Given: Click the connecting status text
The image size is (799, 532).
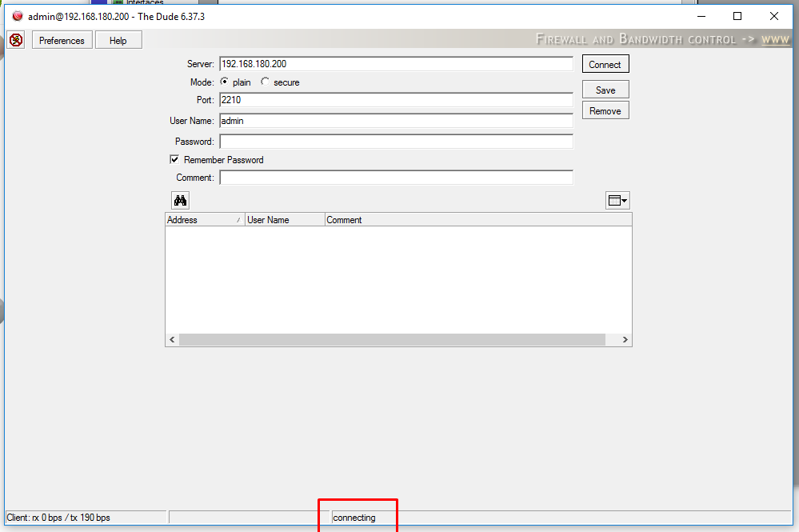Looking at the screenshot, I should (354, 518).
